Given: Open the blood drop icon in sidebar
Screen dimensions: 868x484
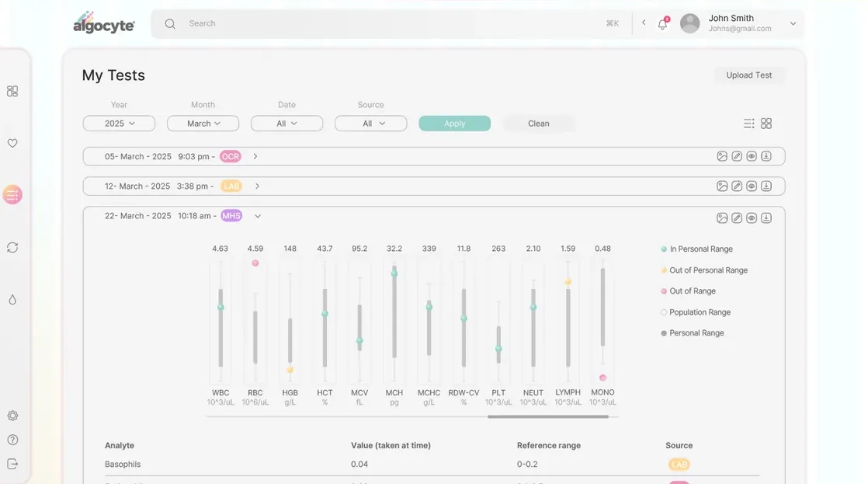Looking at the screenshot, I should (12, 300).
